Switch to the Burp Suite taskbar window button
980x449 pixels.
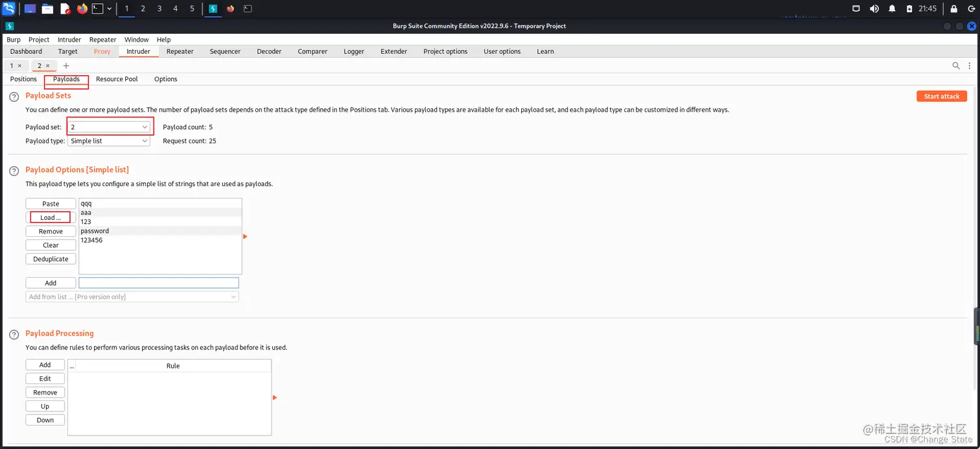[x=213, y=8]
